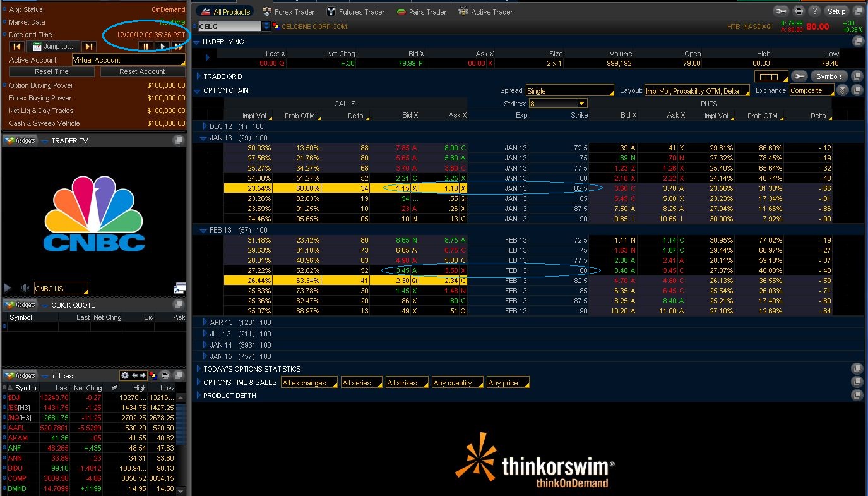868x496 pixels.
Task: Expand the PRODUCT DEPTH section
Action: coord(198,396)
